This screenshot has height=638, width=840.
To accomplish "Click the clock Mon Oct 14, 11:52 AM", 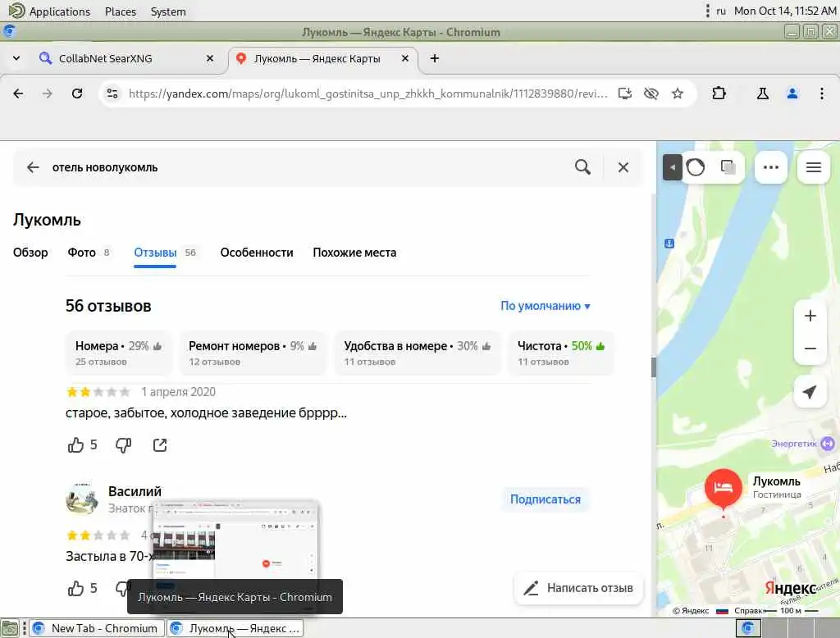I will click(785, 11).
